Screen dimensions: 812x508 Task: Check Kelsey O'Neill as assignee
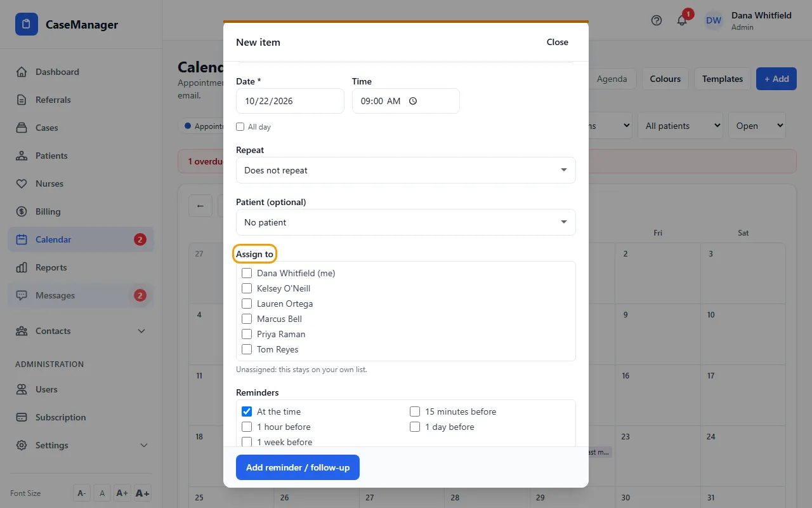[247, 288]
